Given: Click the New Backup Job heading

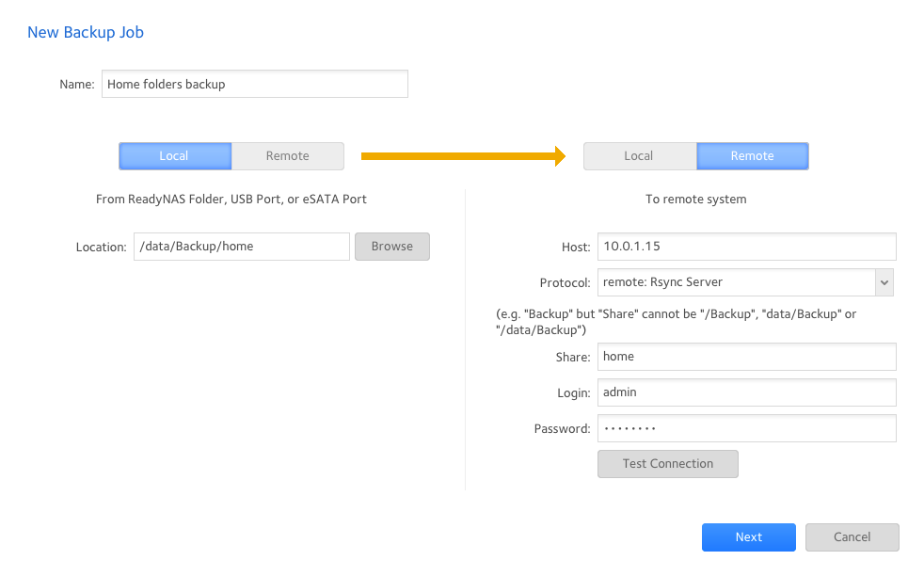Looking at the screenshot, I should point(86,33).
